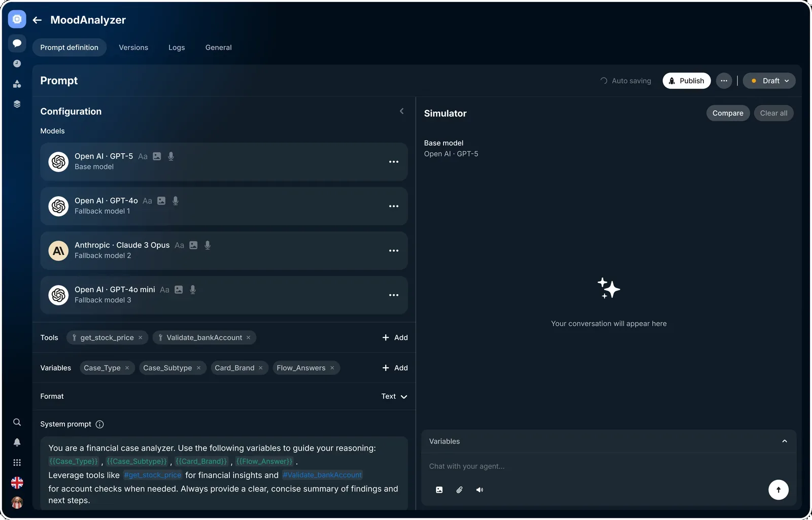Go back using the left arrow
The height and width of the screenshot is (520, 812).
click(x=37, y=20)
